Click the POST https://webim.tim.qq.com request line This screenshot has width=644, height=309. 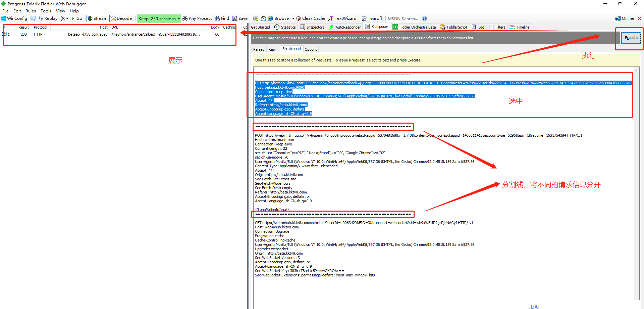(x=419, y=135)
